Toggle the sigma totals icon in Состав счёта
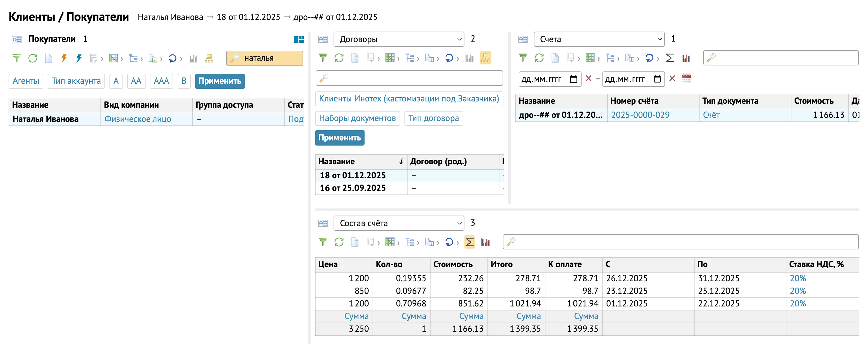 point(469,242)
